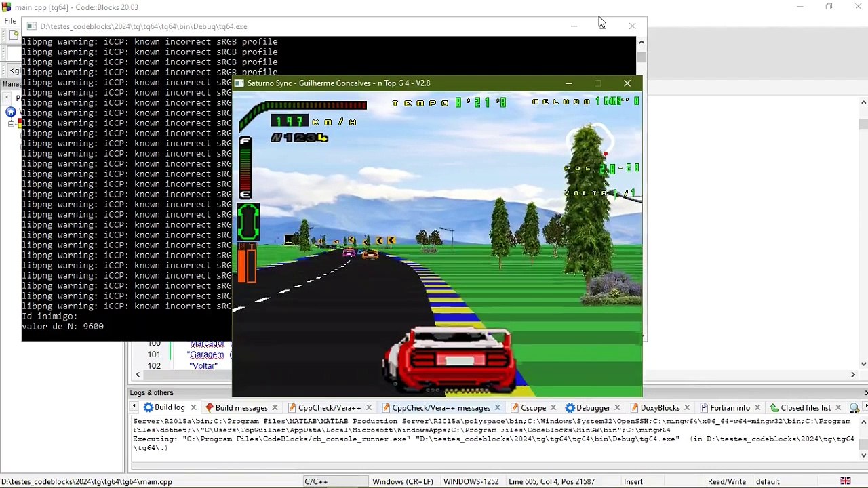868x488 pixels.
Task: Close the Fortran info tab
Action: [x=757, y=407]
